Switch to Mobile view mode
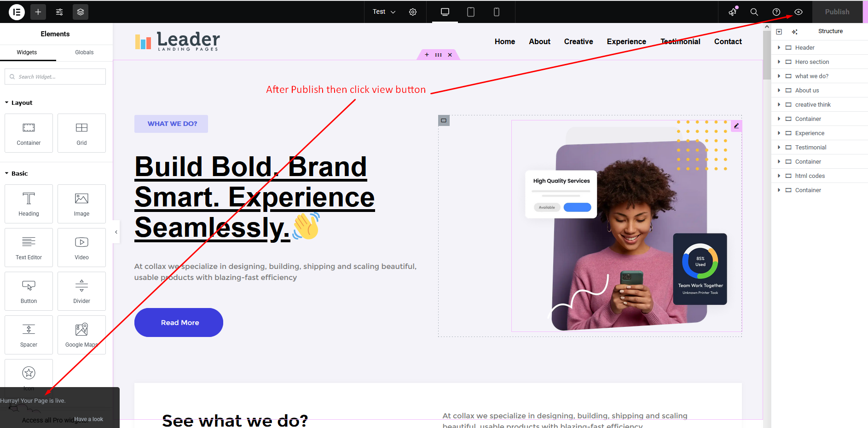Screen dimensions: 868x428 tap(497, 12)
